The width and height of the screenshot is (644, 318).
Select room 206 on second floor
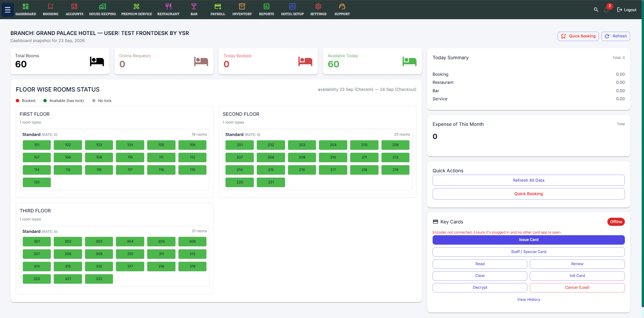(395, 145)
